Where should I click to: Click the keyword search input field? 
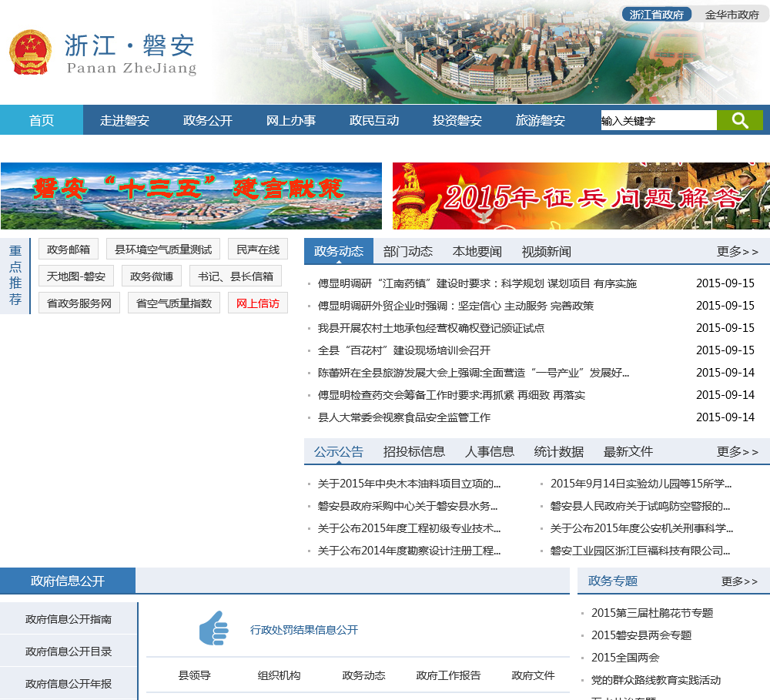[658, 120]
